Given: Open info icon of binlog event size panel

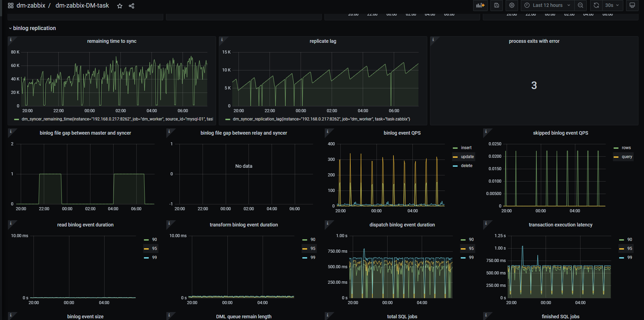Looking at the screenshot, I should pyautogui.click(x=11, y=315).
